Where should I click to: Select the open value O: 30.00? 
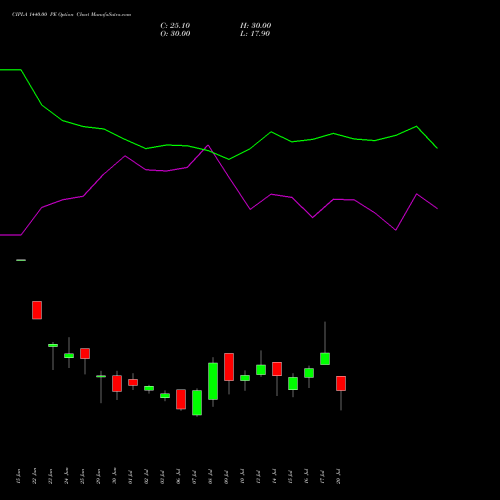[175, 34]
